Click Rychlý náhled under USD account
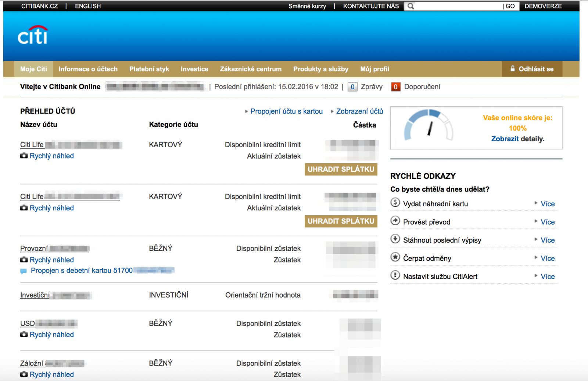 [x=52, y=335]
